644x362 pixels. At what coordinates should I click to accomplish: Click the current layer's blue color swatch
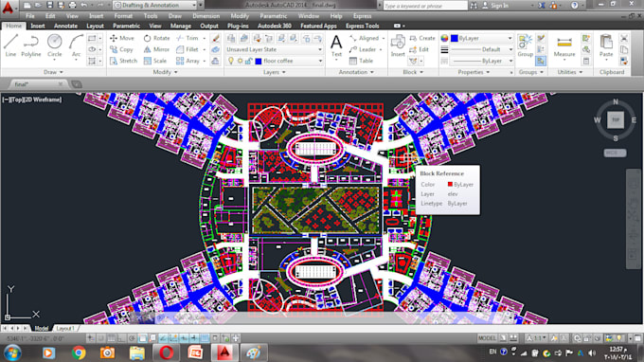tap(259, 62)
